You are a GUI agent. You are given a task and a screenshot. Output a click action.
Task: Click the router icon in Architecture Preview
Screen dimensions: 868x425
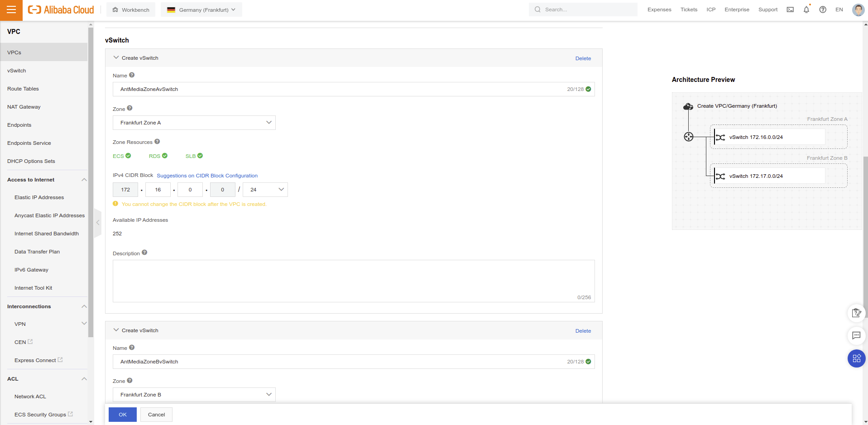coord(689,137)
